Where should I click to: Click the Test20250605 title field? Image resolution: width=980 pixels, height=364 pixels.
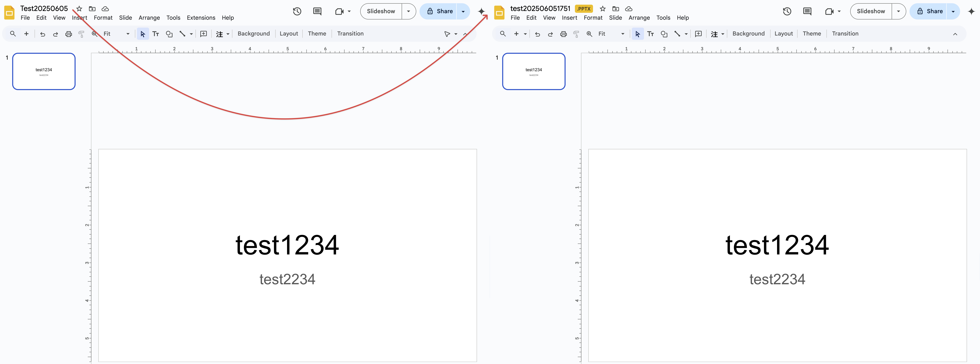pyautogui.click(x=44, y=8)
